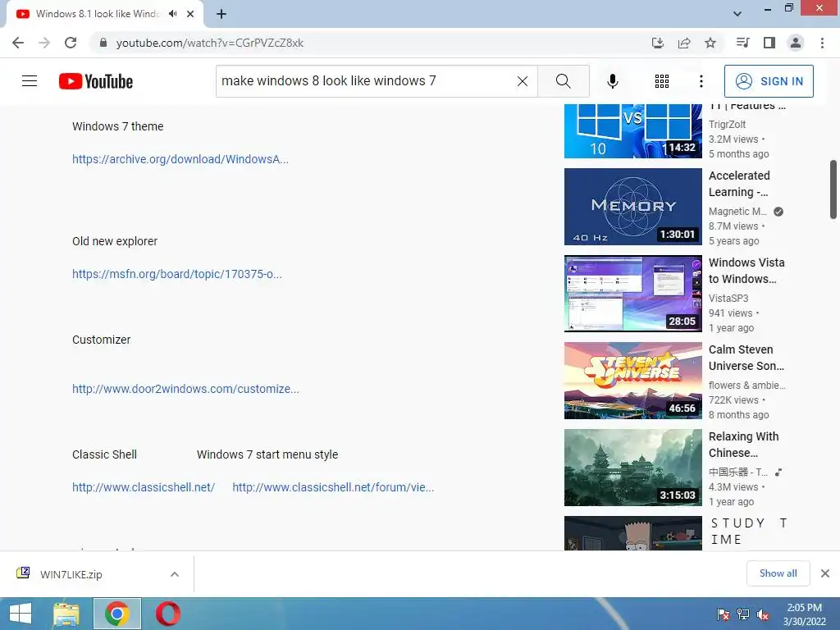The height and width of the screenshot is (630, 840).
Task: Click the address bar URL
Action: [209, 43]
